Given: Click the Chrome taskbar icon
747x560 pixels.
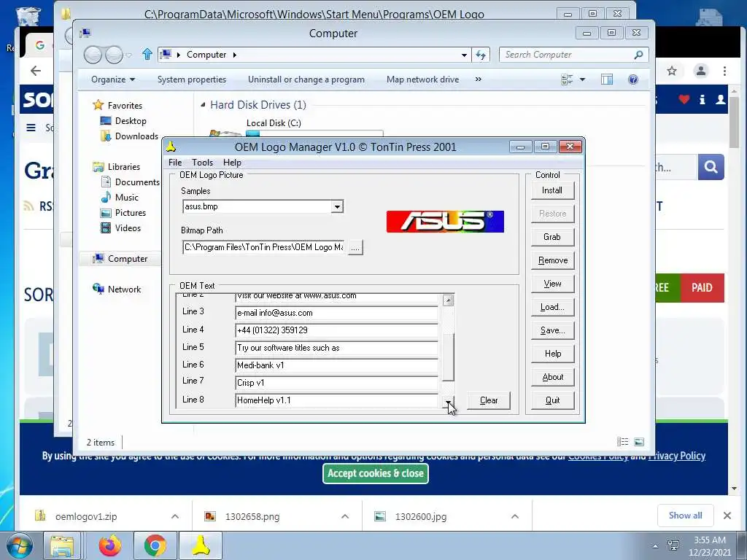Looking at the screenshot, I should pyautogui.click(x=155, y=545).
